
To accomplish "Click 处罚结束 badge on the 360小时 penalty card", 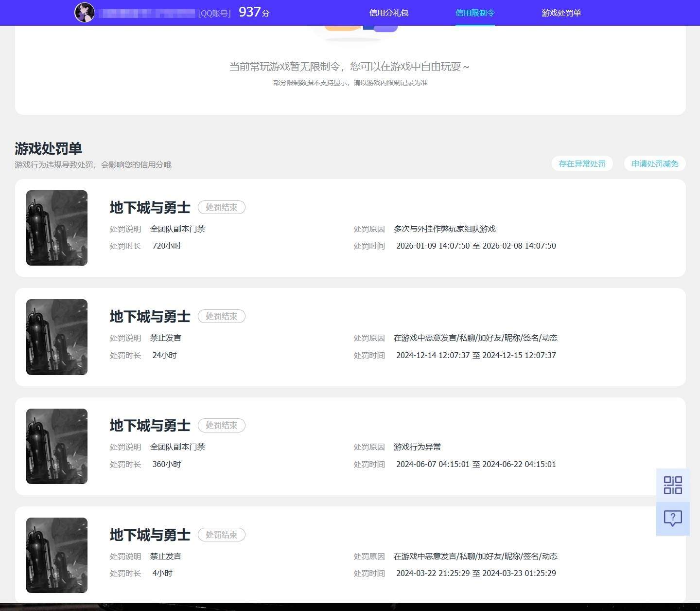I will 222,425.
